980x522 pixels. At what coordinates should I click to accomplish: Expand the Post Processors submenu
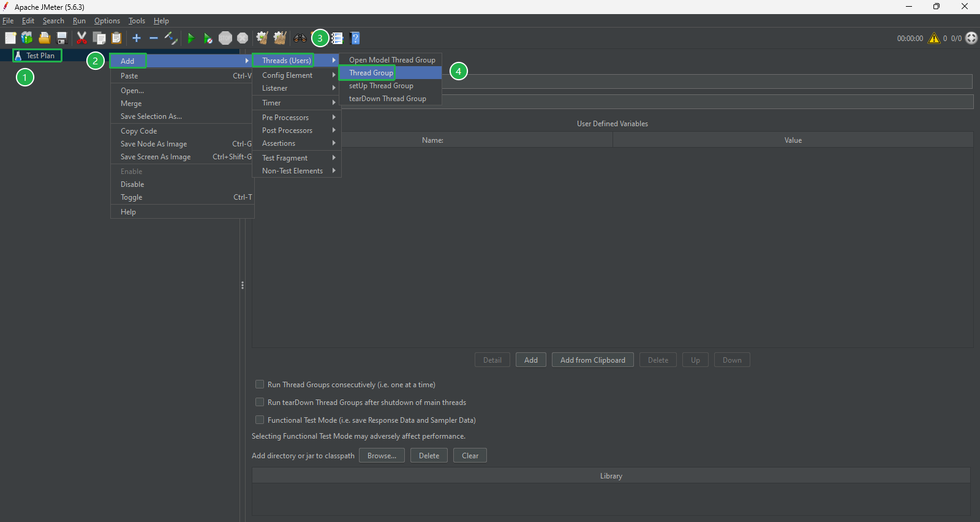(x=296, y=130)
